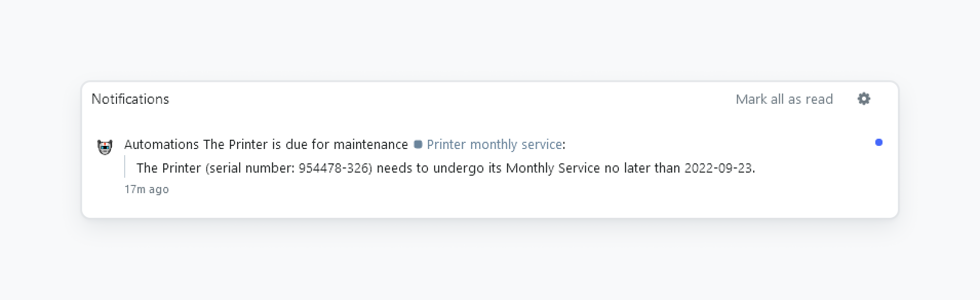The height and width of the screenshot is (300, 980).
Task: Click the Notifications panel heading
Action: click(130, 99)
